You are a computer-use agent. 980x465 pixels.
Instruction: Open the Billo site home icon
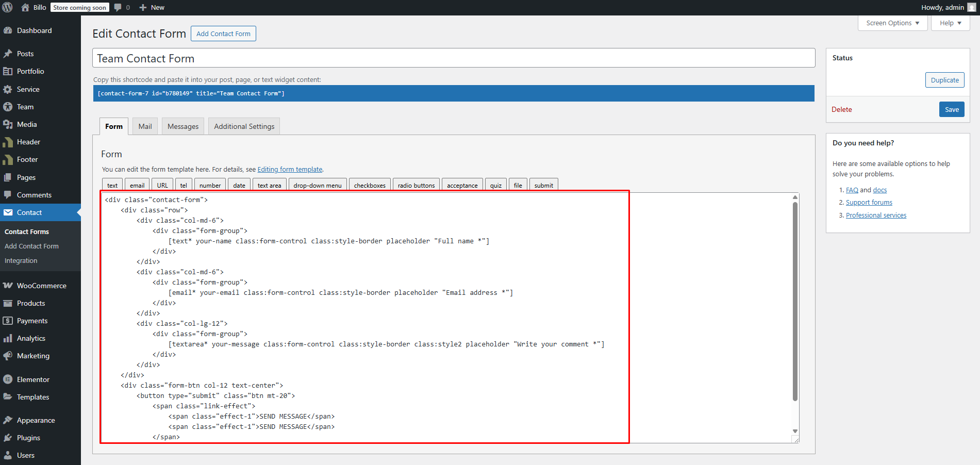click(x=25, y=7)
